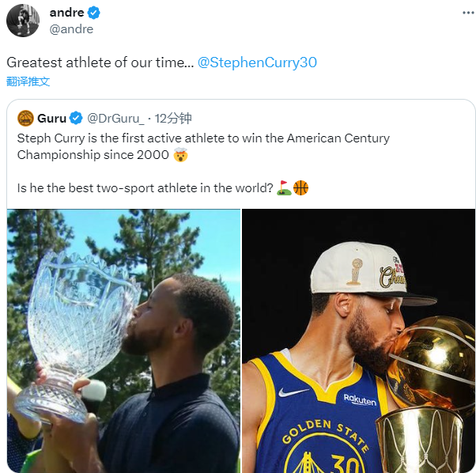Image resolution: width=476 pixels, height=473 pixels.
Task: Open the @DrGuru_ handle
Action: [x=115, y=119]
